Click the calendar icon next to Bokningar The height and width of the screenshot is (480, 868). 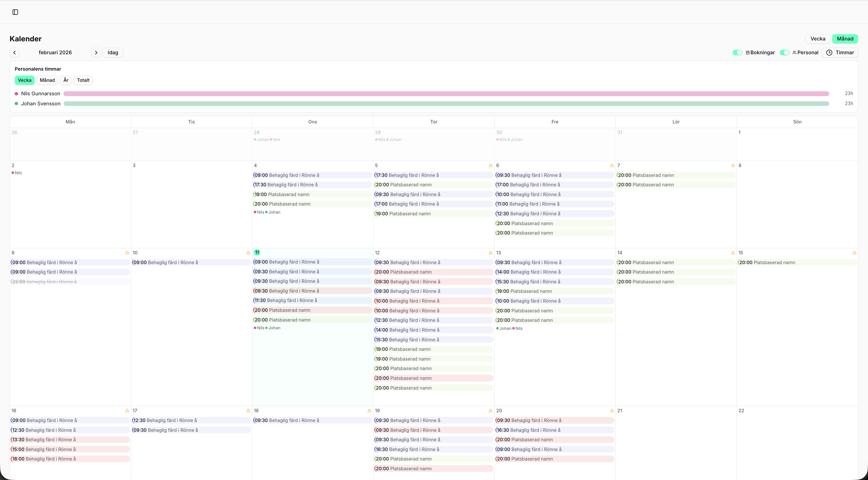(748, 52)
